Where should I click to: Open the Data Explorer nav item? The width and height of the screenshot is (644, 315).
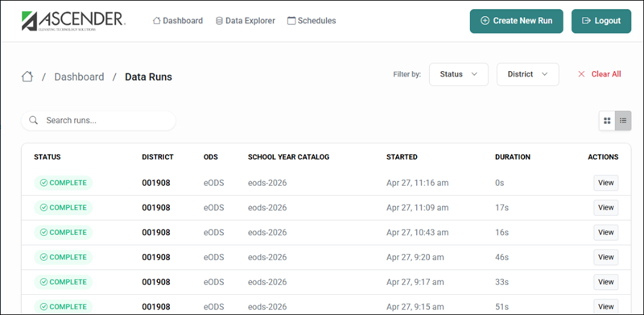(246, 21)
